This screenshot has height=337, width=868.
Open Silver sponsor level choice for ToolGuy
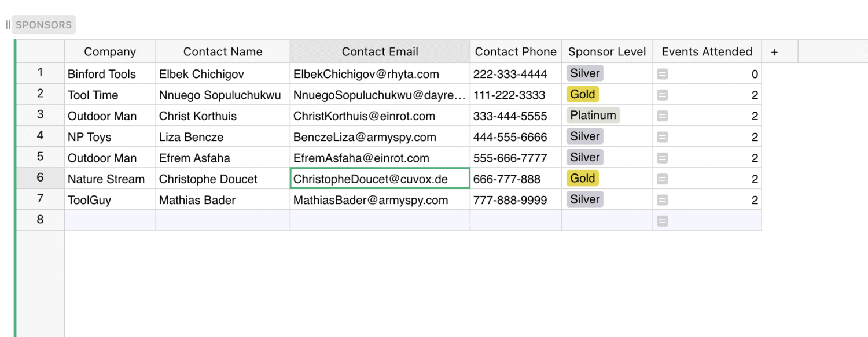coord(584,199)
